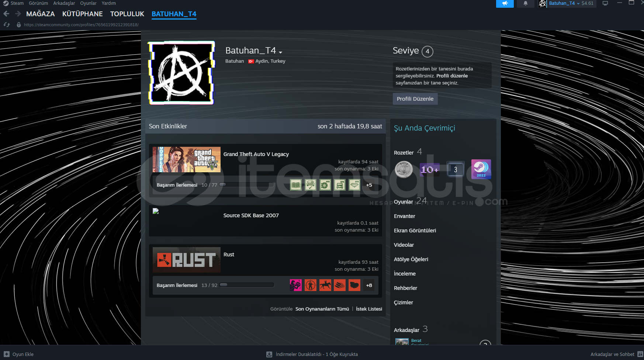
Task: Open the Envanter link
Action: point(405,216)
